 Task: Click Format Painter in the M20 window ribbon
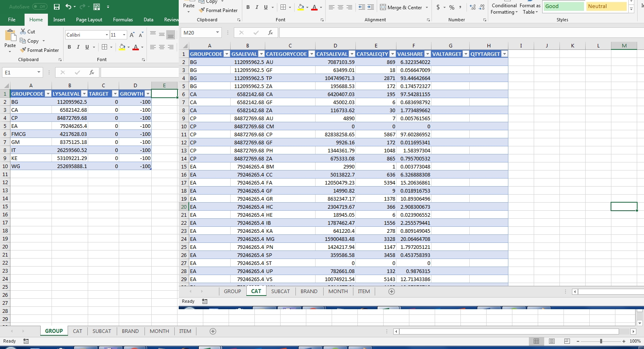click(218, 10)
